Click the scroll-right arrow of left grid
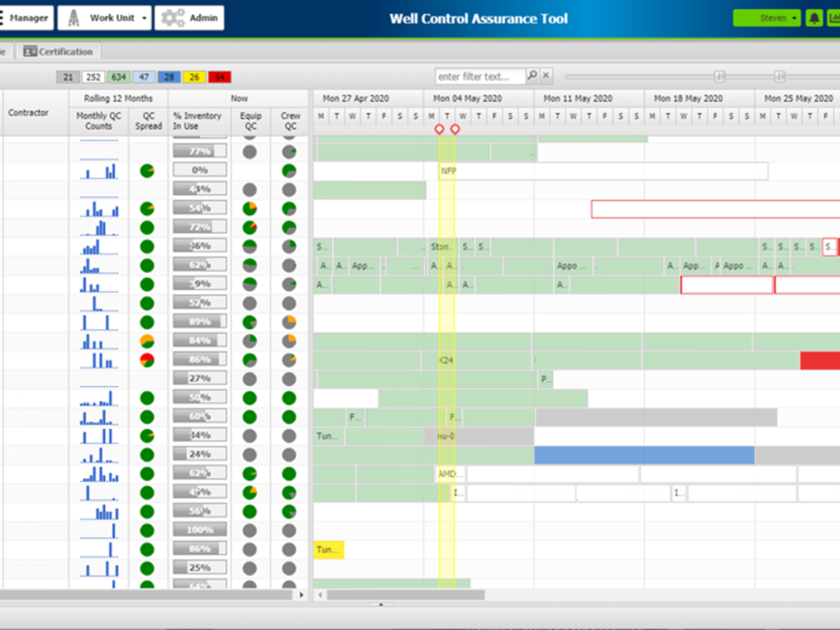840x630 pixels. pyautogui.click(x=301, y=595)
